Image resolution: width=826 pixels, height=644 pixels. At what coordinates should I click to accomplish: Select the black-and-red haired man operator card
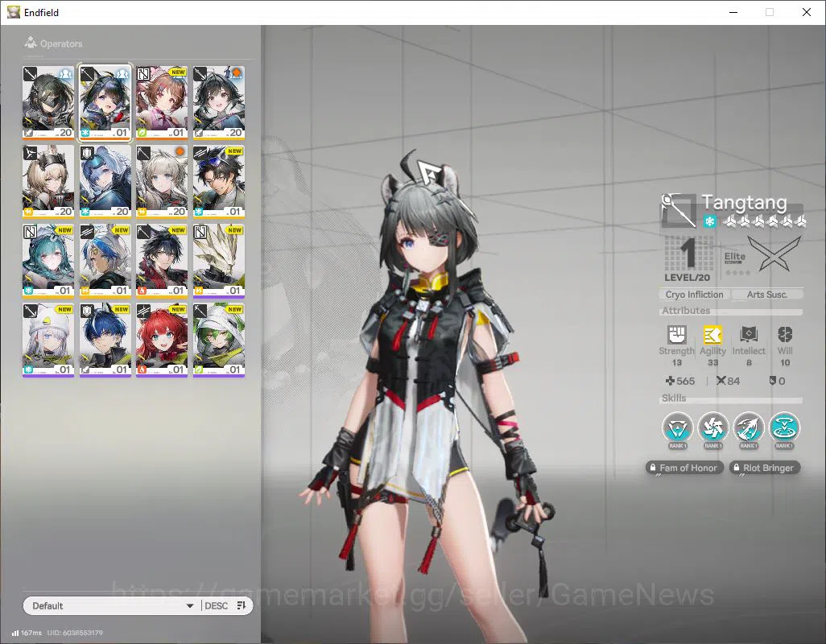pos(162,261)
